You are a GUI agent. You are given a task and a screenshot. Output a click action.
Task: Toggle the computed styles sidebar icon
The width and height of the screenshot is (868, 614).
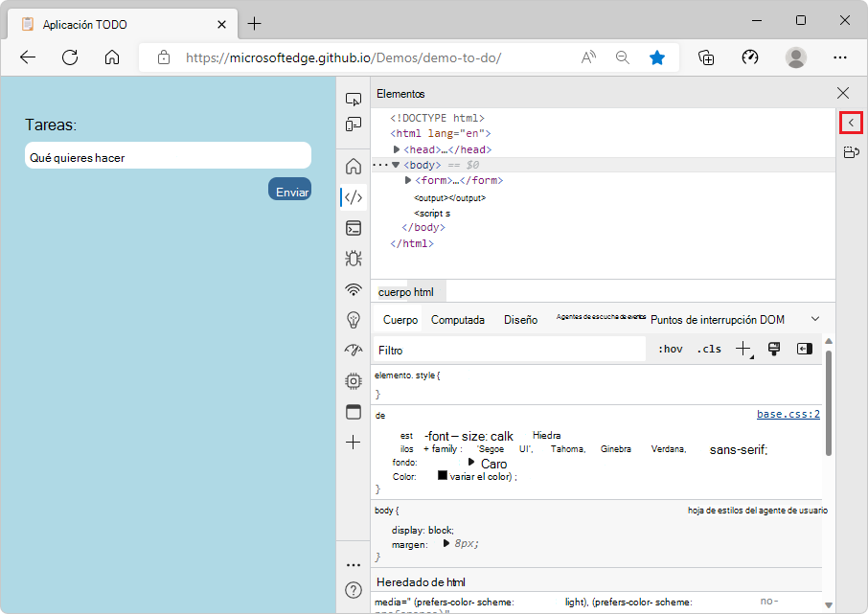(x=805, y=349)
